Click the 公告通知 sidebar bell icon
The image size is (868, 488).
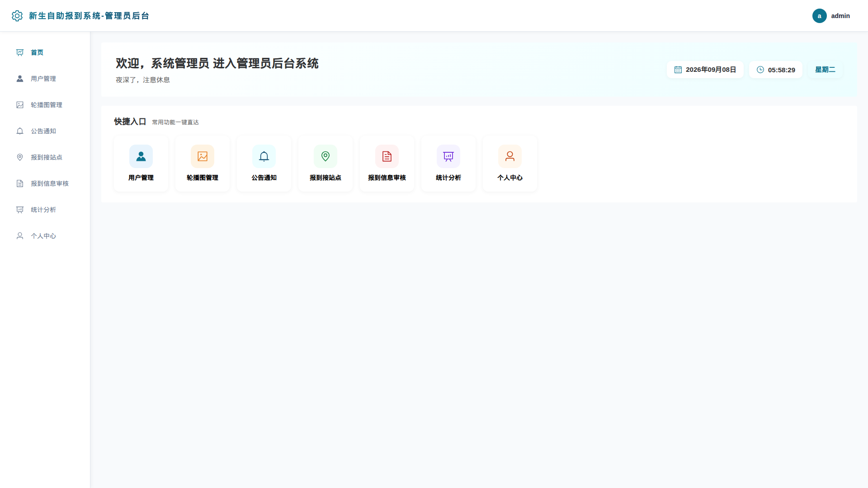pyautogui.click(x=20, y=131)
